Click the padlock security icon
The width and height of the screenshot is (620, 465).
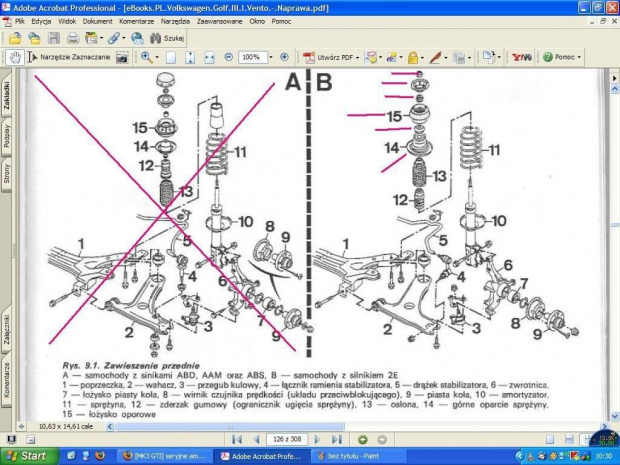[x=413, y=58]
